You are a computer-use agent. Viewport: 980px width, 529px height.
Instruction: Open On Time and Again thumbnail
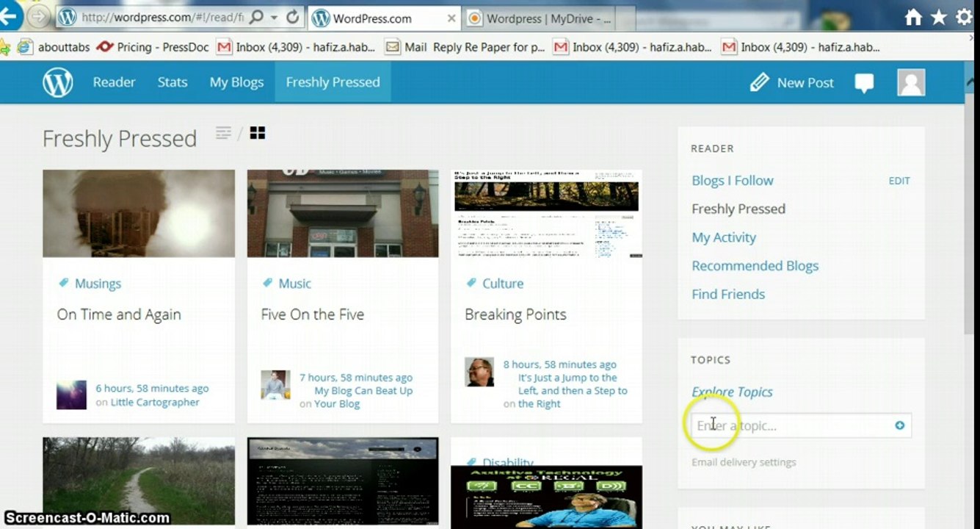pyautogui.click(x=139, y=214)
